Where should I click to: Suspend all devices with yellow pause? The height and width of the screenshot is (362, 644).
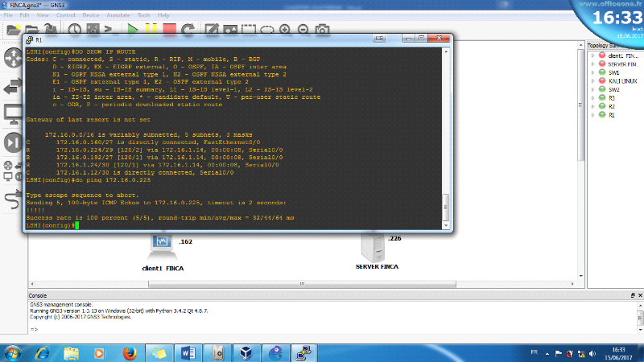click(151, 30)
